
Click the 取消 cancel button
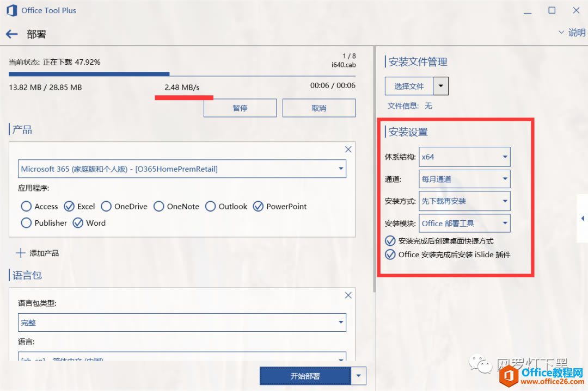[x=318, y=108]
